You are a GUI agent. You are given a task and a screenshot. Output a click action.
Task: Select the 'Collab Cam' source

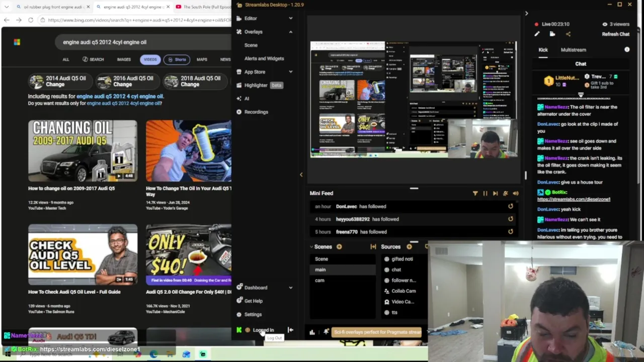[x=403, y=291]
